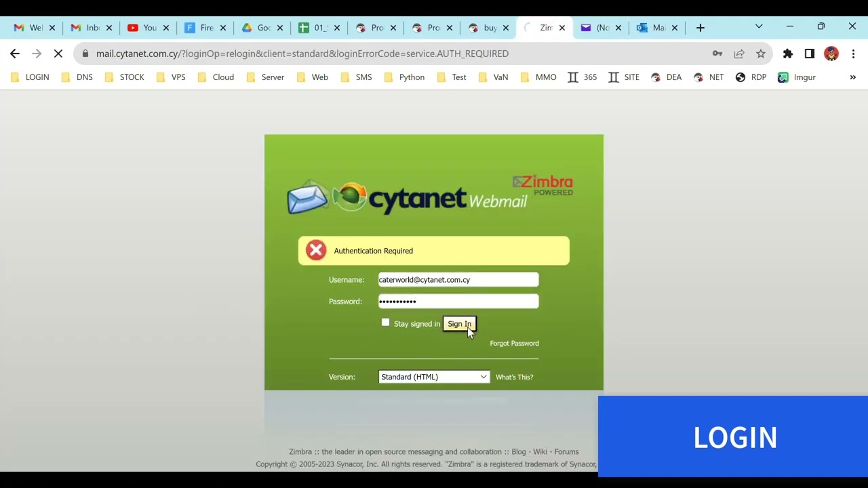Open the Chrome profile avatar

coord(831,54)
